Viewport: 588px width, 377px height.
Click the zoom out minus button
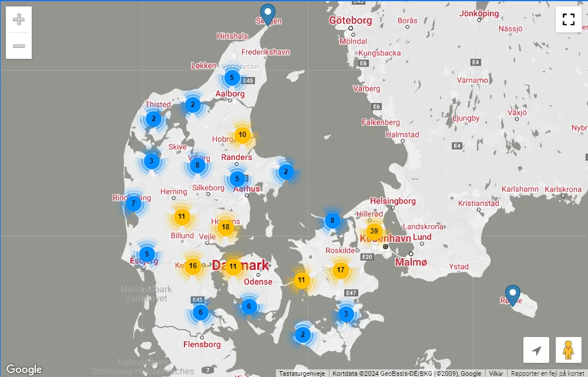click(19, 46)
